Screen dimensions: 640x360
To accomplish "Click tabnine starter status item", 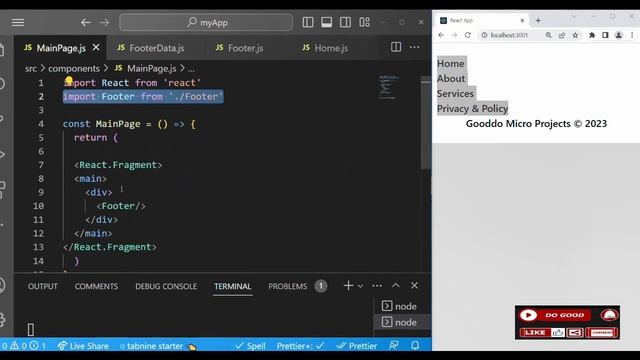I will 158,346.
